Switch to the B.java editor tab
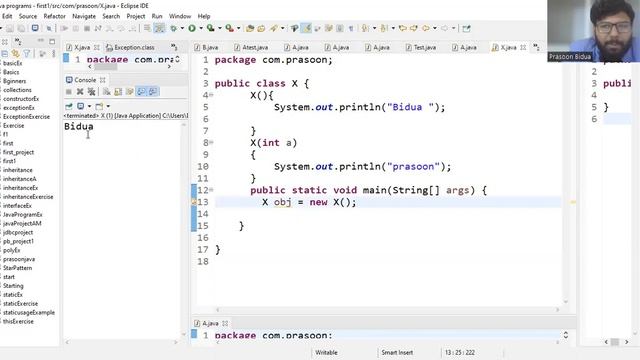 (x=207, y=48)
